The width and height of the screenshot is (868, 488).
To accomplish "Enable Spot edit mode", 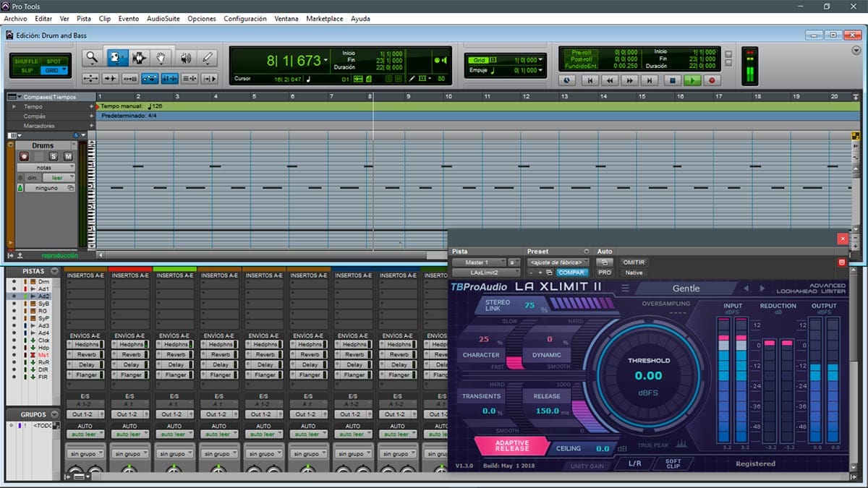I will pyautogui.click(x=54, y=61).
